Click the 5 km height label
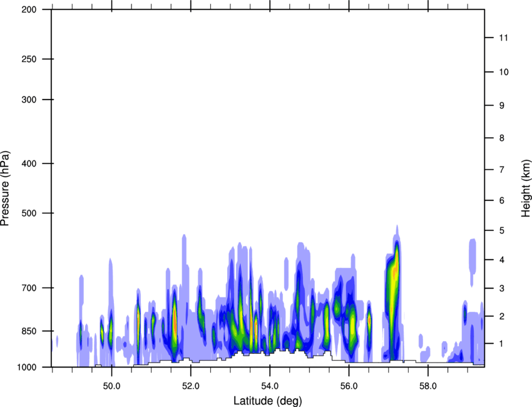The image size is (532, 407). [x=502, y=230]
